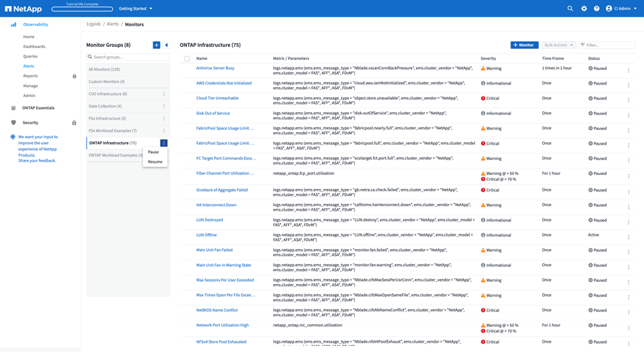Click the feedback snowflake icon in sidebar

[13, 137]
